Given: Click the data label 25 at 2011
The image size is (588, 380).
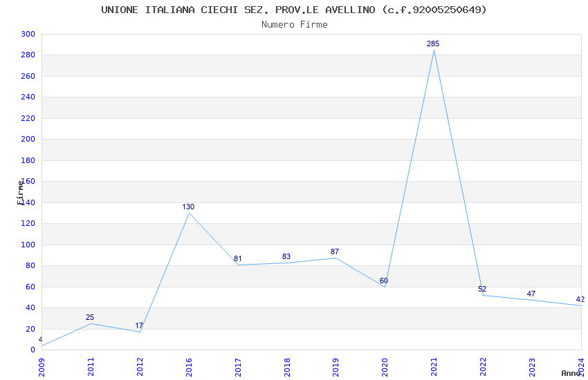Looking at the screenshot, I should point(90,318).
